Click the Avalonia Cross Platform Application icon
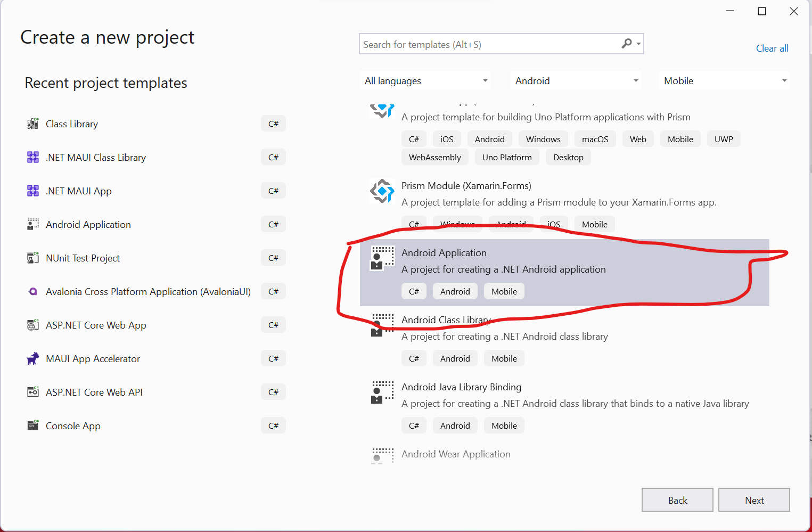This screenshot has width=812, height=532. pos(32,291)
